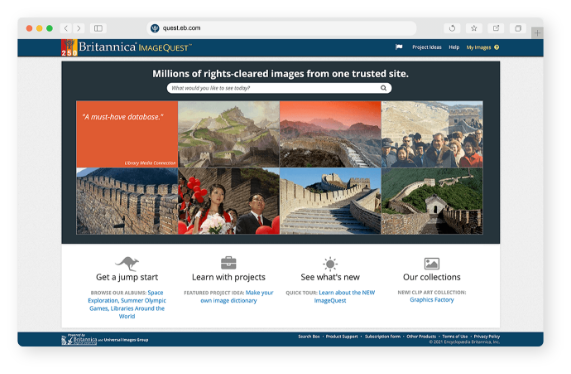
Task: Open 'Make your own image dictionary' link
Action: (x=237, y=296)
